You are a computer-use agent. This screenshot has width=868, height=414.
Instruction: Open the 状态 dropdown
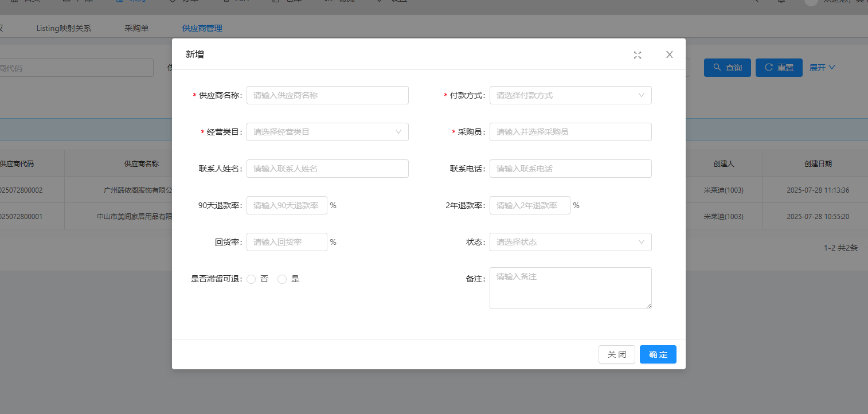click(x=570, y=242)
